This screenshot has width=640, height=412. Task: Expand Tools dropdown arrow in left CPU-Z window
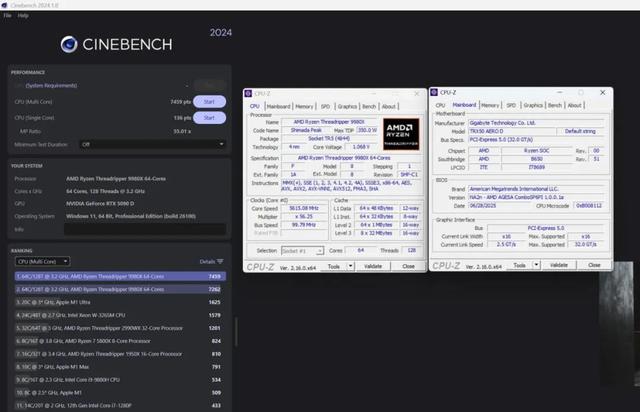point(351,266)
